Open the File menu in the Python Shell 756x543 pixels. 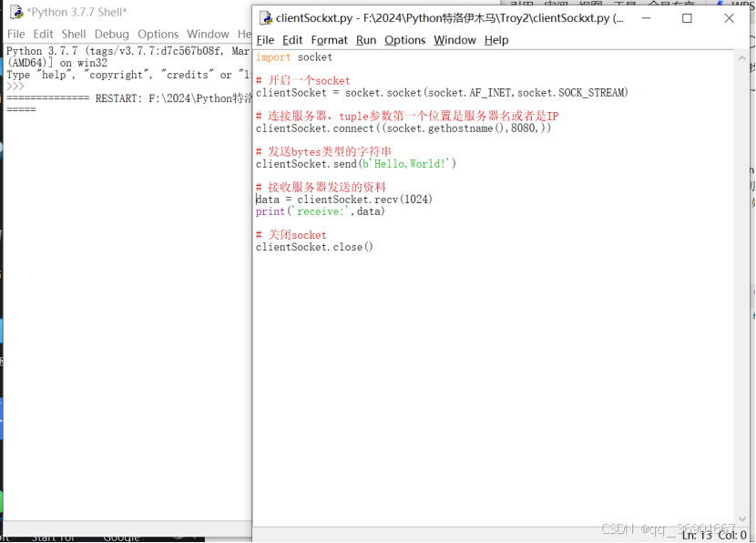click(15, 34)
